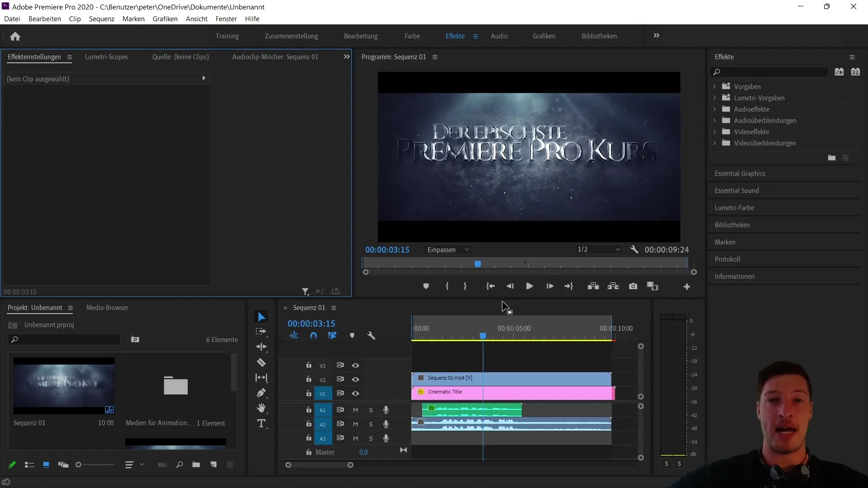Screen dimensions: 868x488
Task: Select the Track Select Forward tool
Action: click(x=262, y=331)
